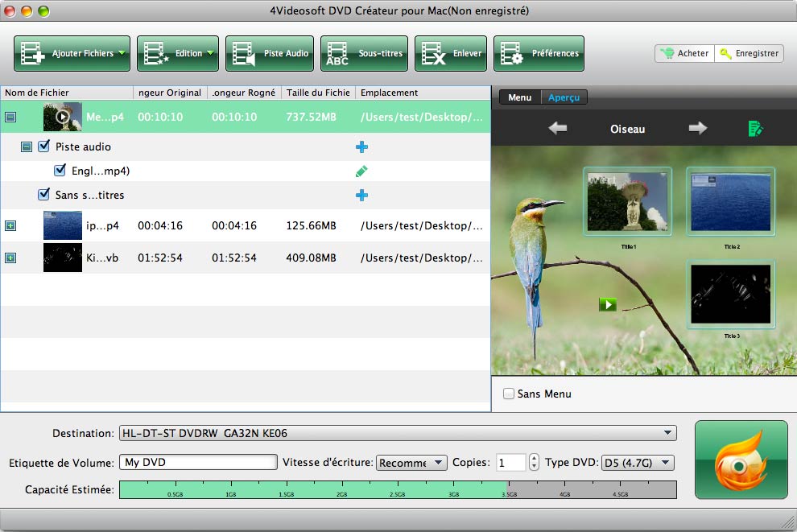Uncheck the Piste audio checkbox
The width and height of the screenshot is (797, 532).
pos(44,147)
